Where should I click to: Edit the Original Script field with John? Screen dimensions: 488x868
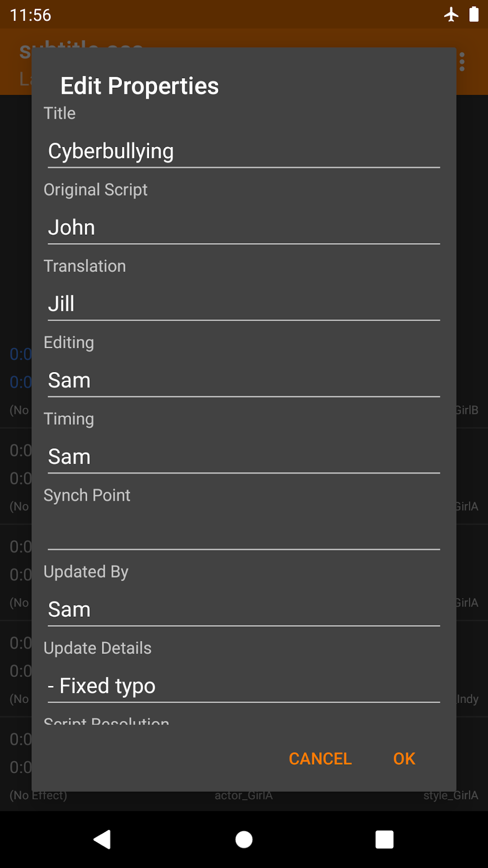(243, 228)
